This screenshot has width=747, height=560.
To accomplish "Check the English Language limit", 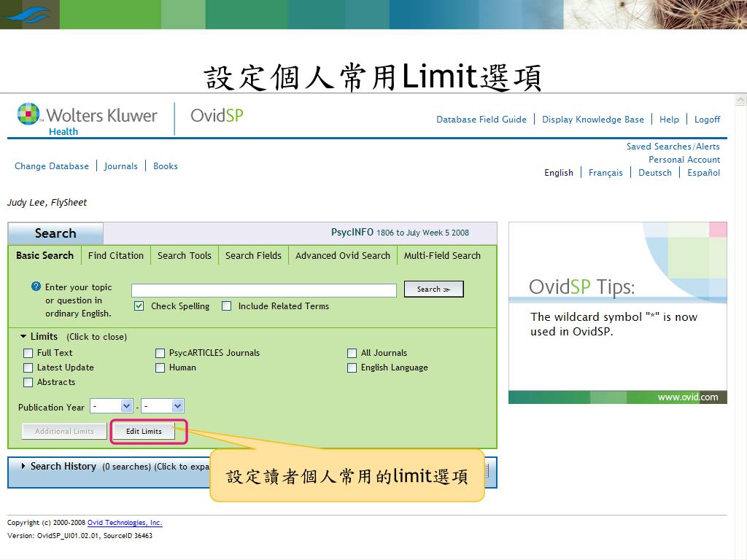I will tap(352, 367).
